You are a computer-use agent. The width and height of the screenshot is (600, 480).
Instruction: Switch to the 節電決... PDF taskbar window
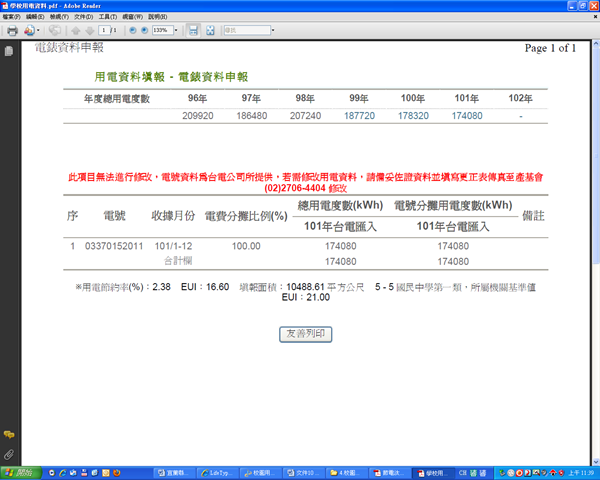click(390, 473)
